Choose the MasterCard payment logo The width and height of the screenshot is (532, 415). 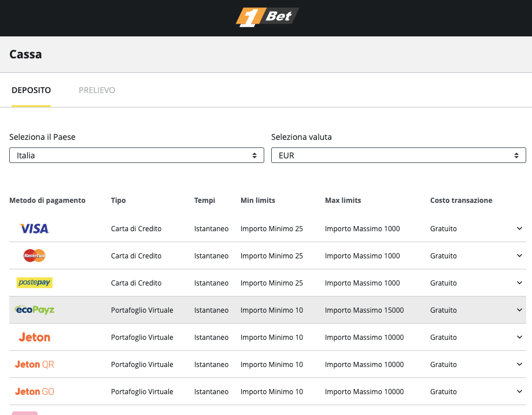(34, 255)
